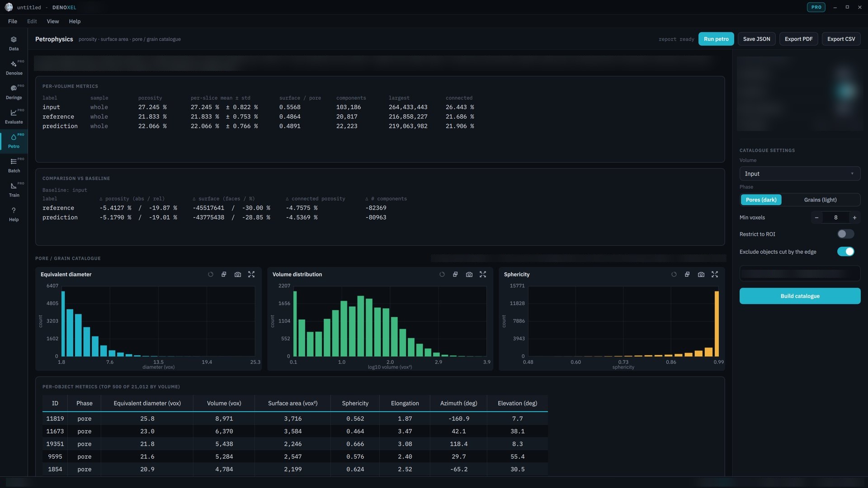Sort table by Sphericity column header
This screenshot has height=488, width=868.
(355, 403)
